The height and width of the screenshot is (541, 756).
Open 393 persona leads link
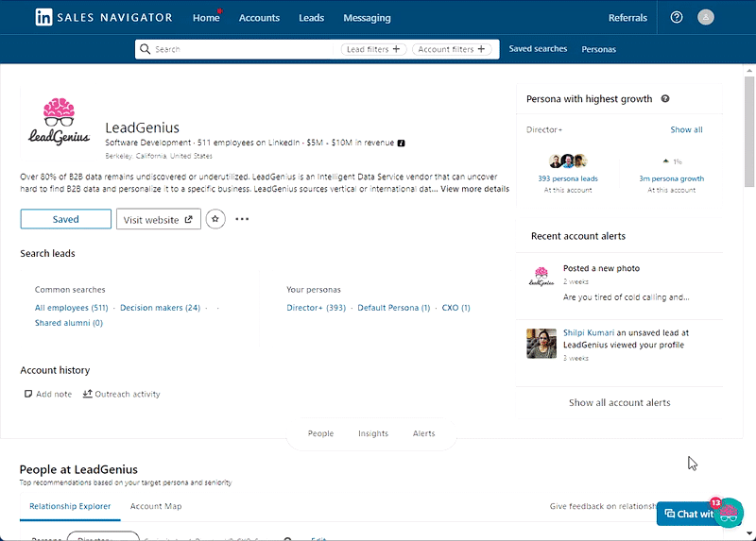(x=568, y=178)
